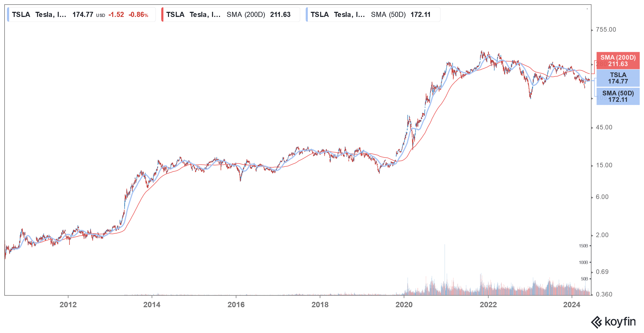This screenshot has width=644, height=333.
Task: Click the -0.86% change value
Action: pyautogui.click(x=138, y=15)
